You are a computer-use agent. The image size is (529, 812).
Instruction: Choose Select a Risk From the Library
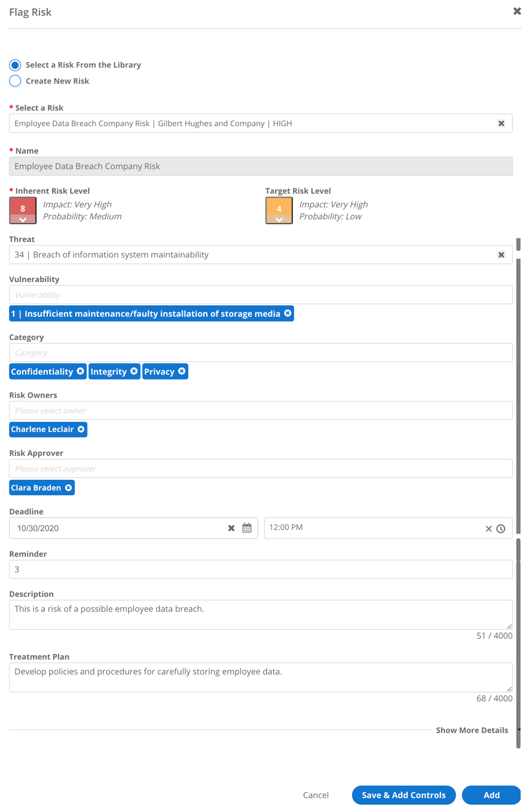[15, 65]
